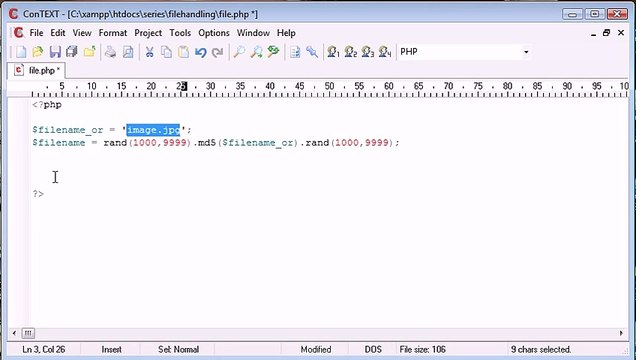Click File size: 106 in status bar

422,349
